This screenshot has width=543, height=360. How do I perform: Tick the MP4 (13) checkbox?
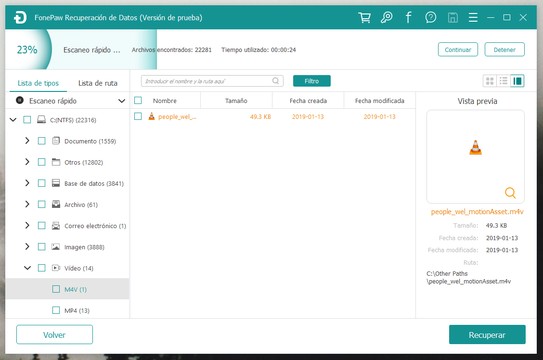[56, 310]
